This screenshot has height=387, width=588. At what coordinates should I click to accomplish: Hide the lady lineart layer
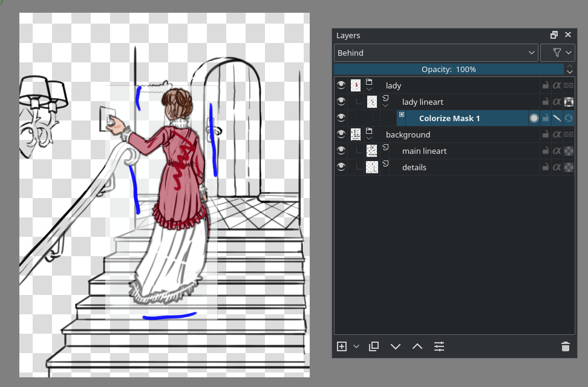point(341,101)
